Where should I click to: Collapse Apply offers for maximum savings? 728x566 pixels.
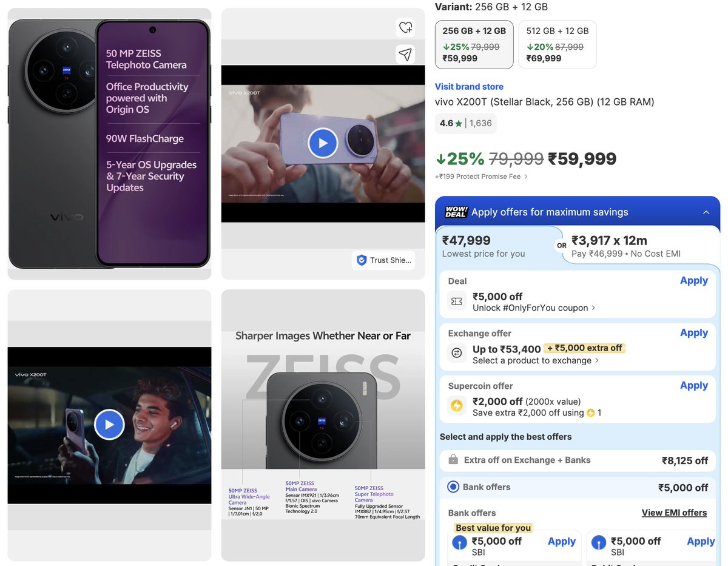(706, 212)
